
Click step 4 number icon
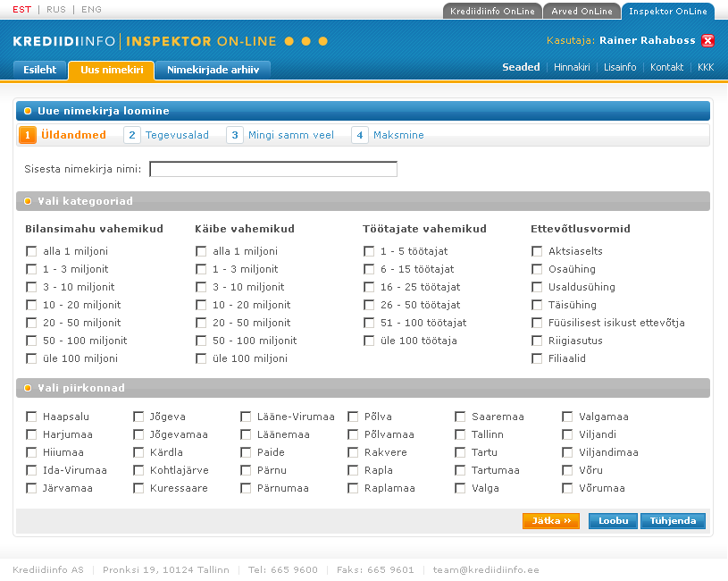360,135
